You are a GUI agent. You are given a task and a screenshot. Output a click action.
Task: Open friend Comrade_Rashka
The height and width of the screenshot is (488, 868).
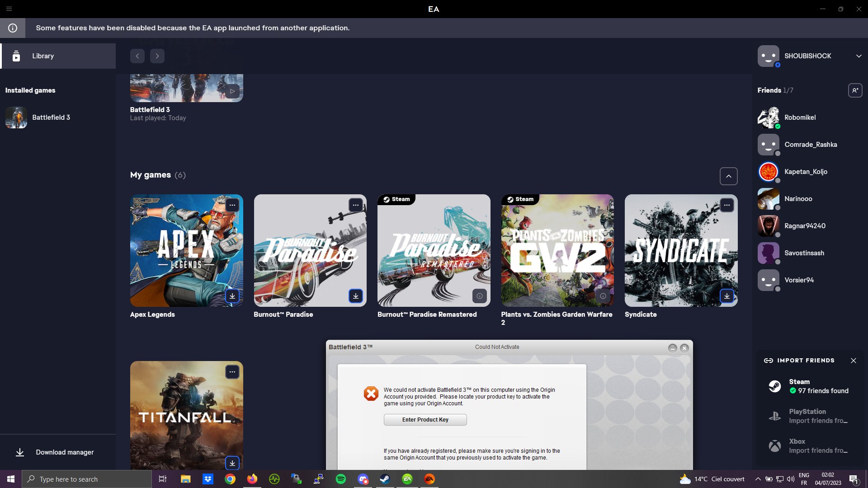(x=809, y=145)
